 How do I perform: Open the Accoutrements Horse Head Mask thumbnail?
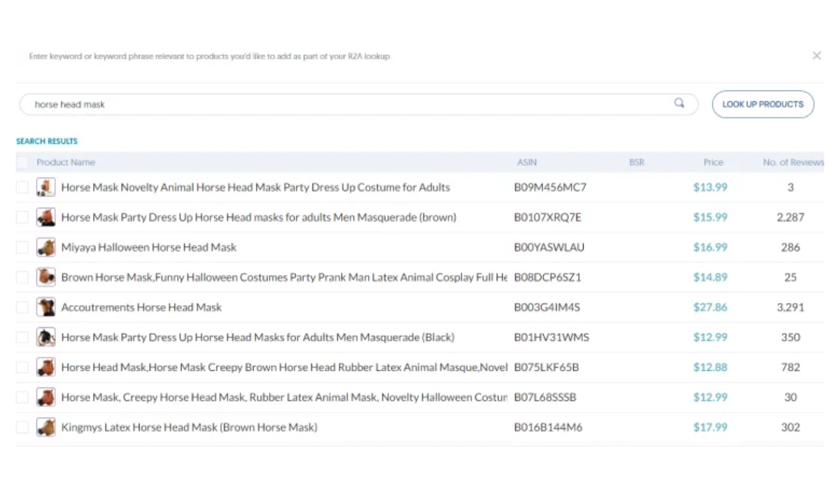coord(46,307)
